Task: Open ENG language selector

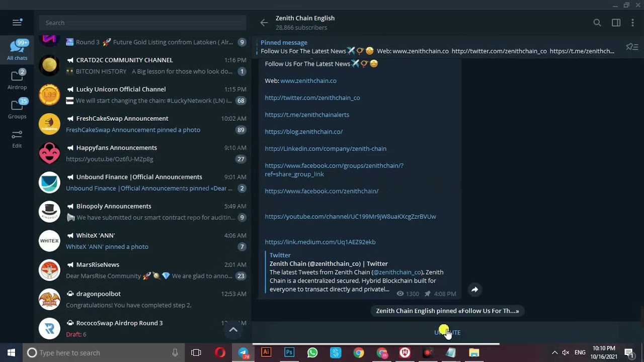Action: (x=580, y=353)
